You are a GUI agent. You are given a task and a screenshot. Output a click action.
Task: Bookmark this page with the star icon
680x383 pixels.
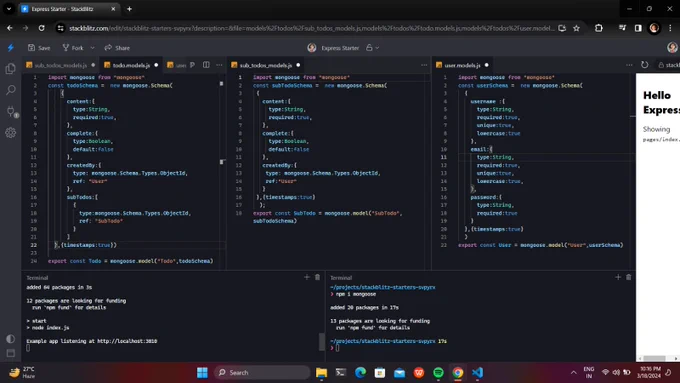[576, 28]
